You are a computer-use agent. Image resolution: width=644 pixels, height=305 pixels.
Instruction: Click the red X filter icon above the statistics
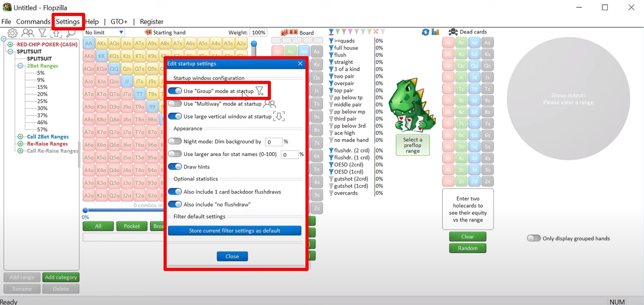[x=376, y=31]
